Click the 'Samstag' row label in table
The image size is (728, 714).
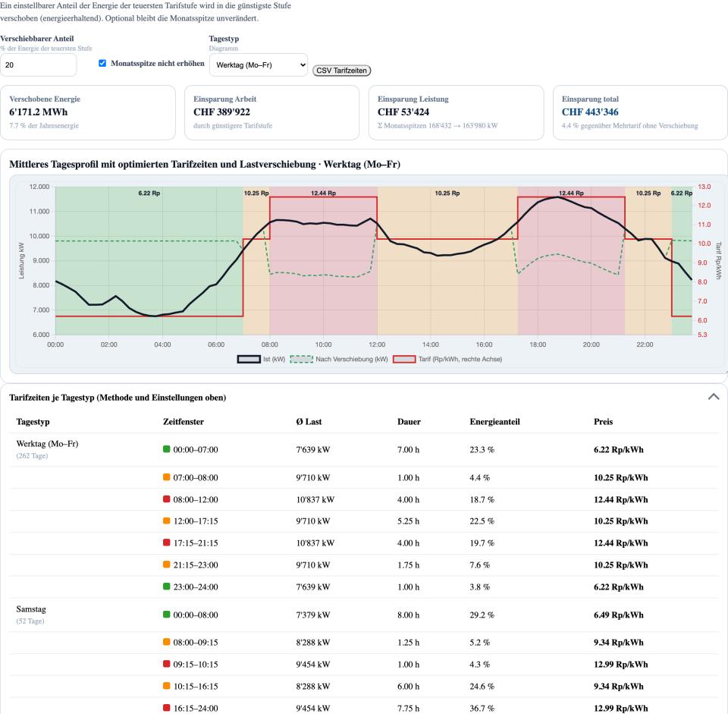coord(31,609)
